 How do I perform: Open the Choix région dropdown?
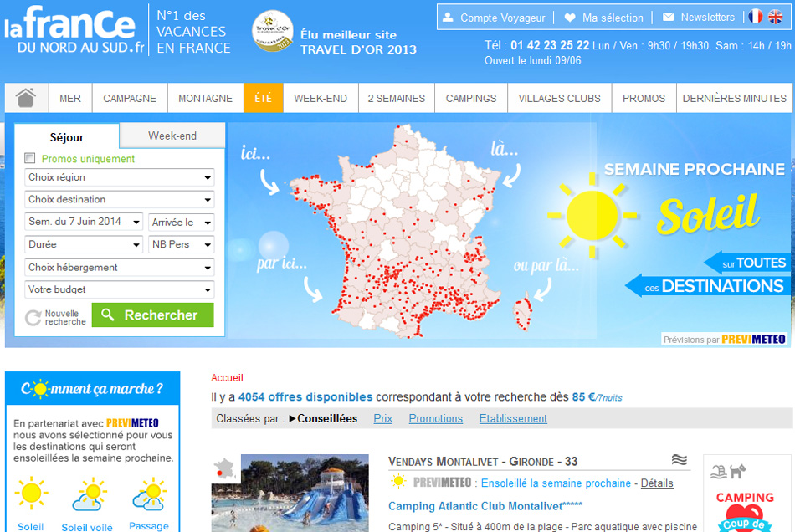click(x=119, y=177)
